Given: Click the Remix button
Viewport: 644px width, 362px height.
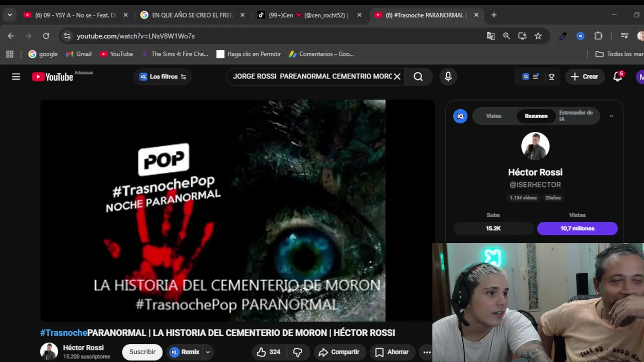Looking at the screenshot, I should (185, 352).
